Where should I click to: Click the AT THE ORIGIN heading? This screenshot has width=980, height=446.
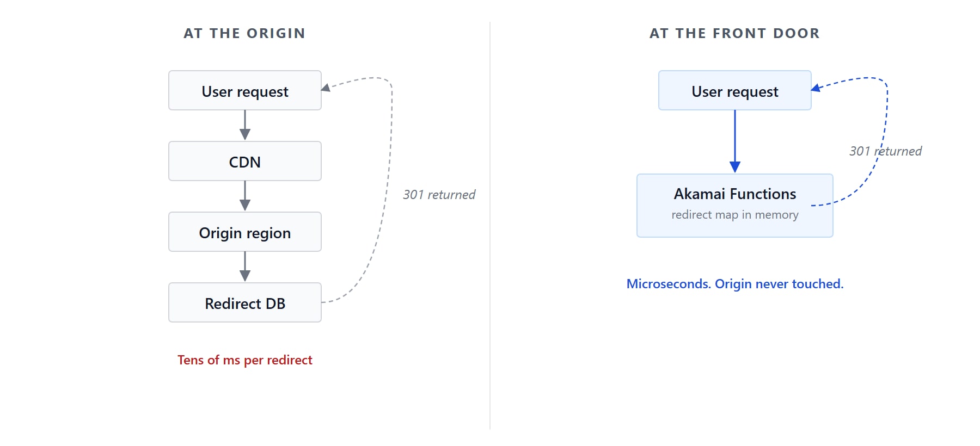(x=244, y=33)
